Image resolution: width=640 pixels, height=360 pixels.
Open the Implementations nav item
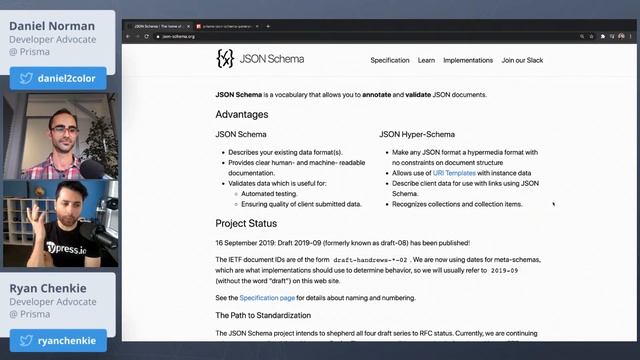468,60
